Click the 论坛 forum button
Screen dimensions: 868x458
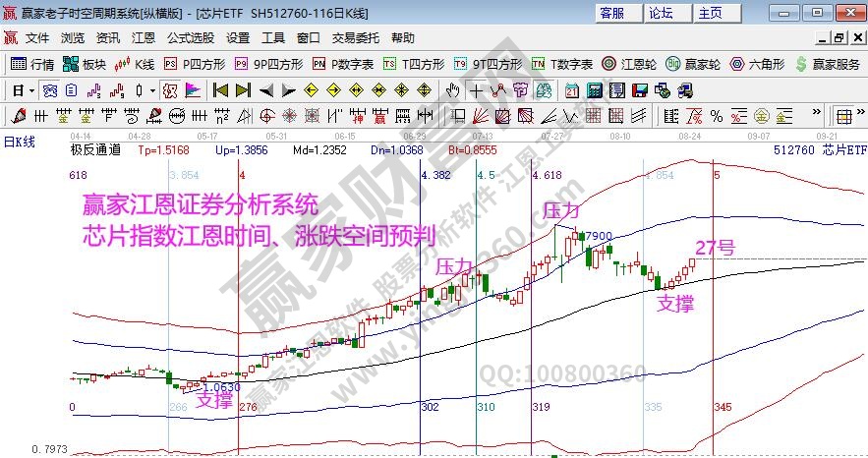662,13
